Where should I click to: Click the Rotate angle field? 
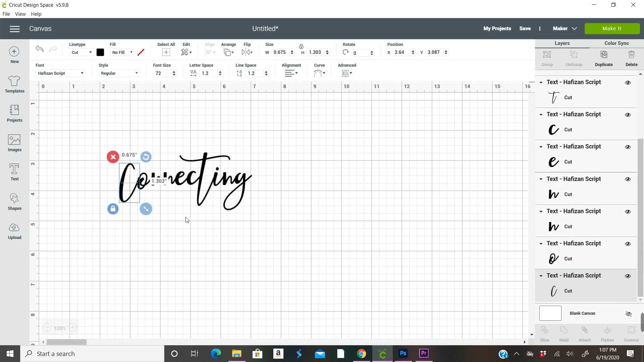tap(361, 53)
